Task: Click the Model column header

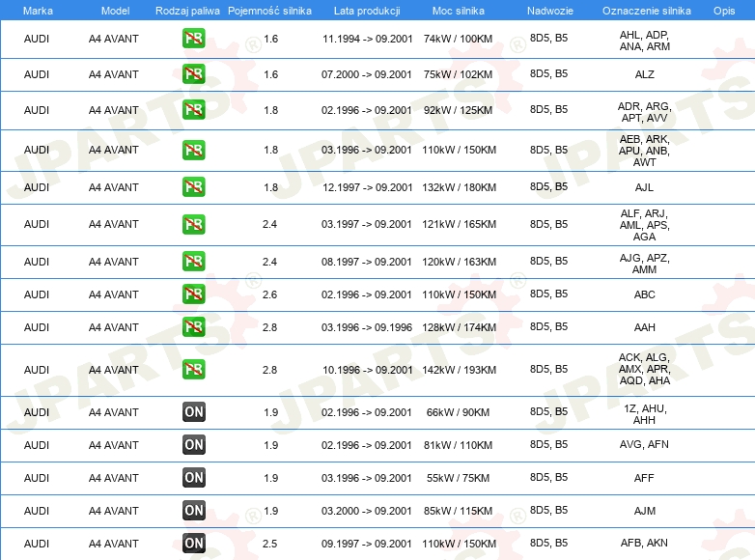Action: point(115,11)
